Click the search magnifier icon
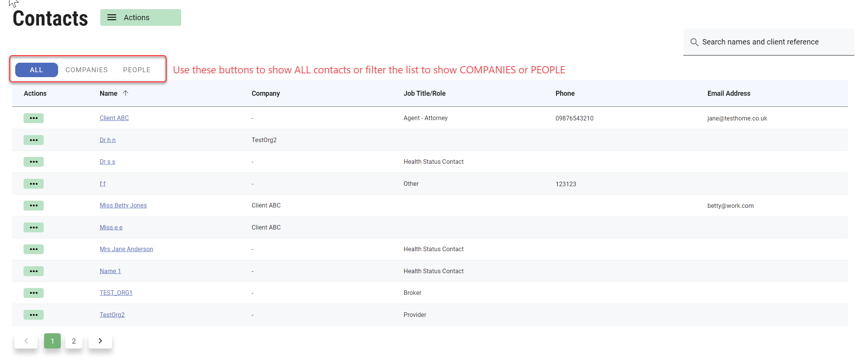The width and height of the screenshot is (868, 361). pos(694,42)
